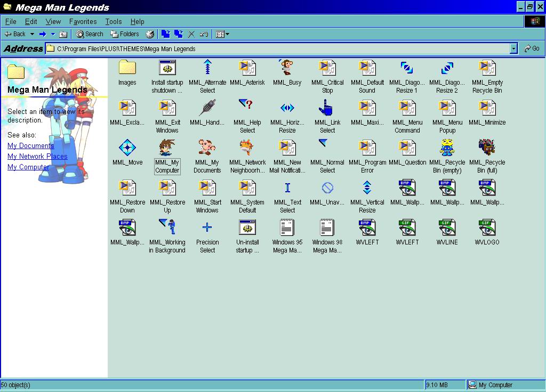The height and width of the screenshot is (392, 546).
Task: Select the MML_Text Select cursor file
Action: click(287, 197)
